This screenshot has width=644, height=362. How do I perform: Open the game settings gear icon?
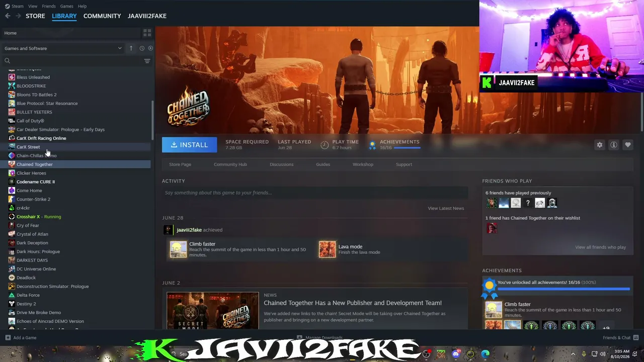(x=599, y=145)
